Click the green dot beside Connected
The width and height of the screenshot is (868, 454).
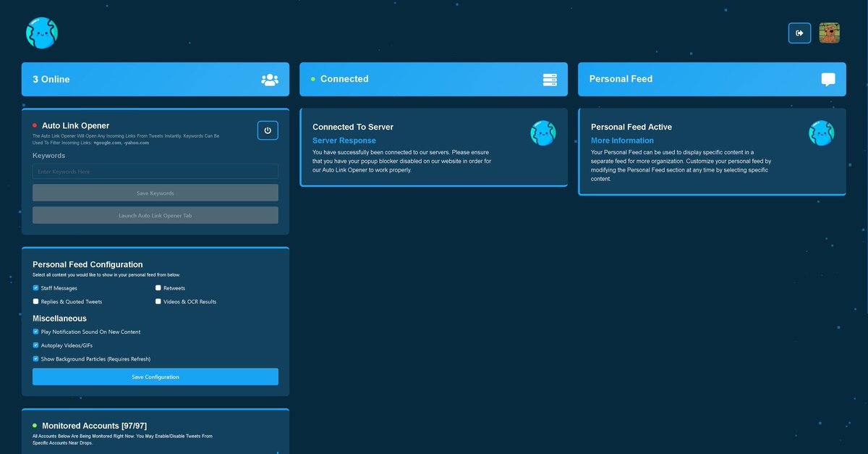point(313,79)
